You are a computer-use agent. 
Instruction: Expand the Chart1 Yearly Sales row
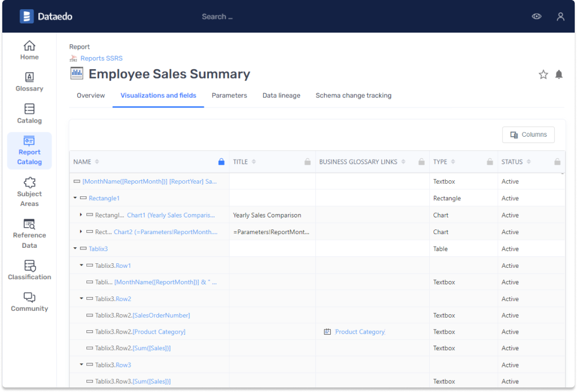point(81,215)
